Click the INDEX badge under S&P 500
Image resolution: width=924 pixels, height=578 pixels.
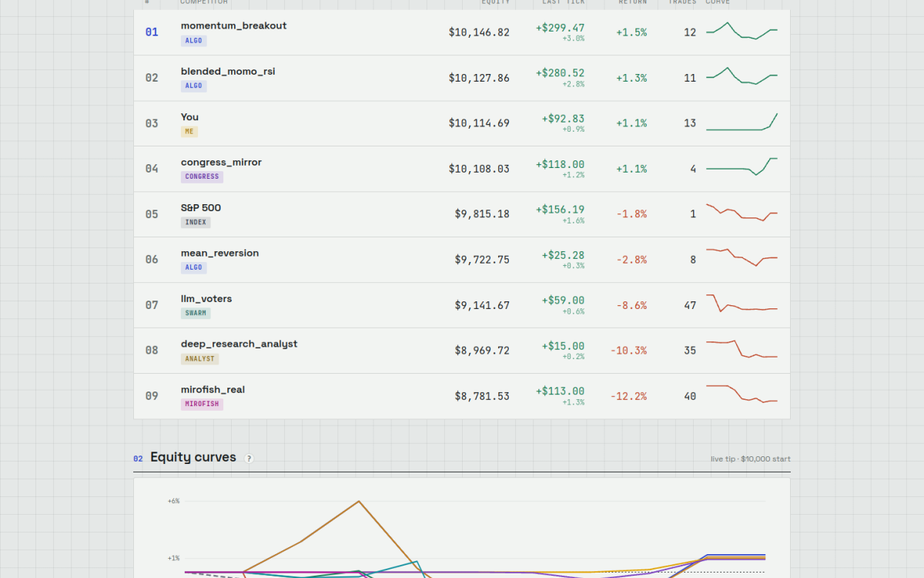(x=196, y=222)
